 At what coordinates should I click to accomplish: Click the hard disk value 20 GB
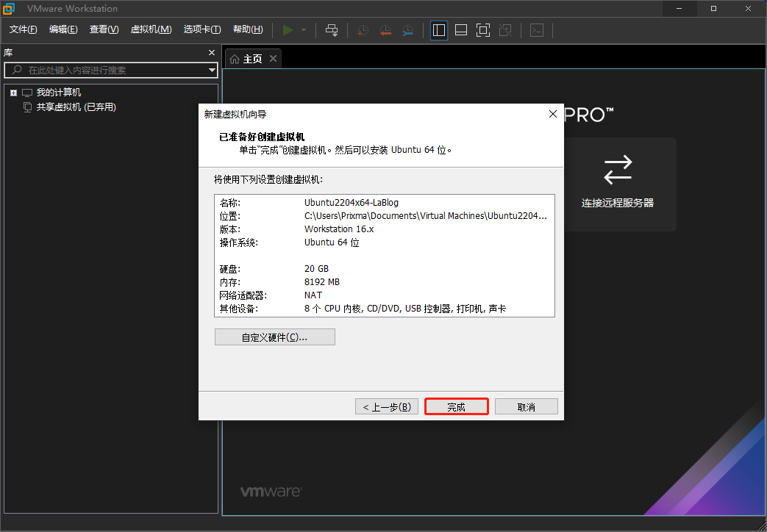(316, 268)
